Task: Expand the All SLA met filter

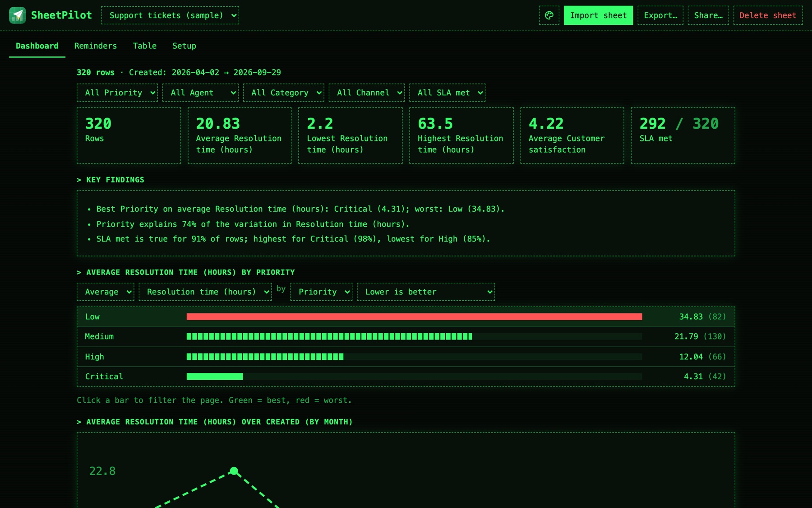Action: tap(448, 93)
